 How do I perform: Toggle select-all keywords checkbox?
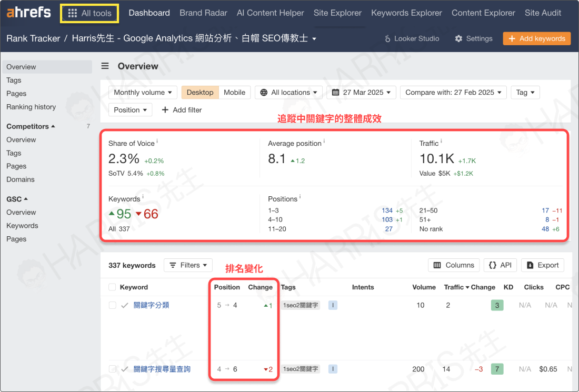pos(112,287)
